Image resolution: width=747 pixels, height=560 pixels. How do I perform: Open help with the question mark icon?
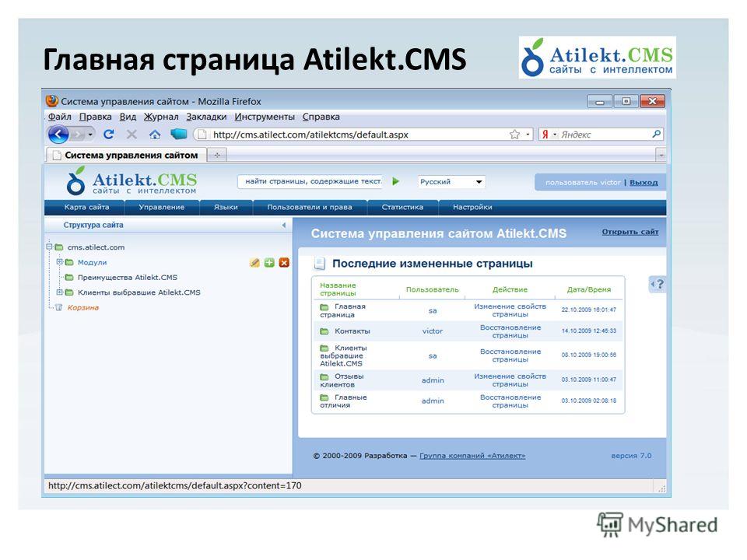click(657, 285)
